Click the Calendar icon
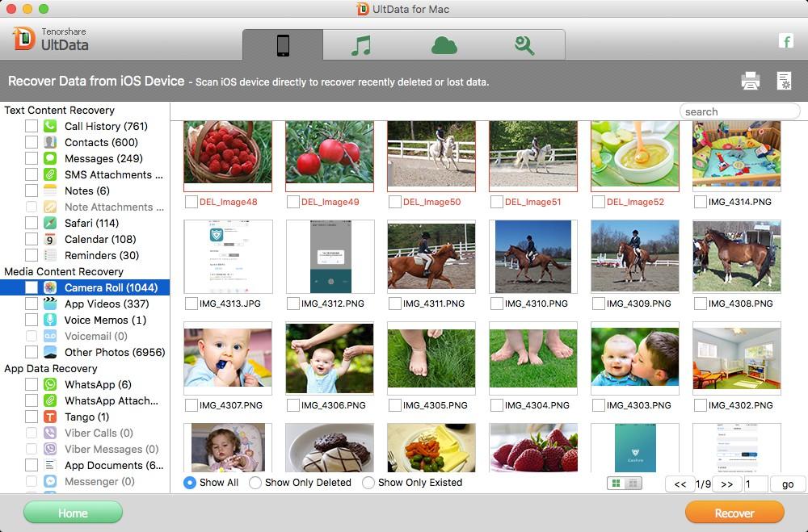 coord(50,239)
